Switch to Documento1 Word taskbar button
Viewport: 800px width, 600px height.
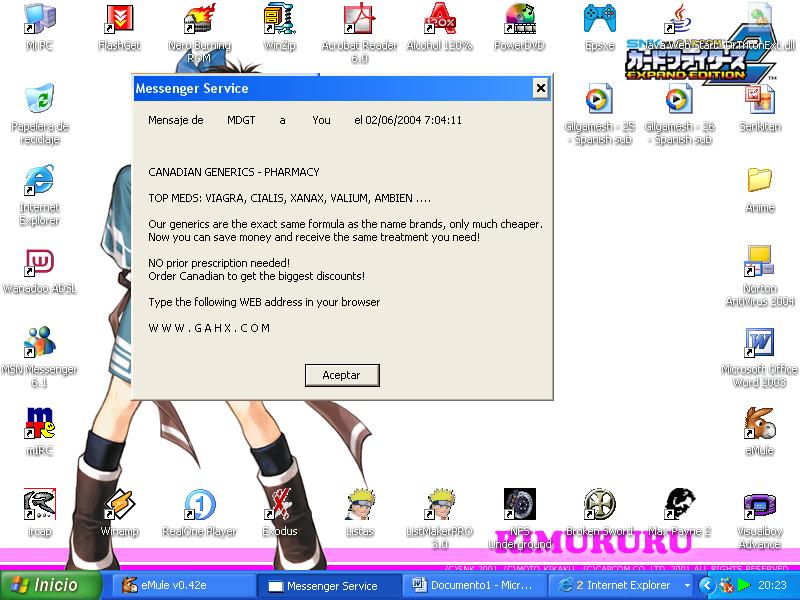click(x=474, y=585)
